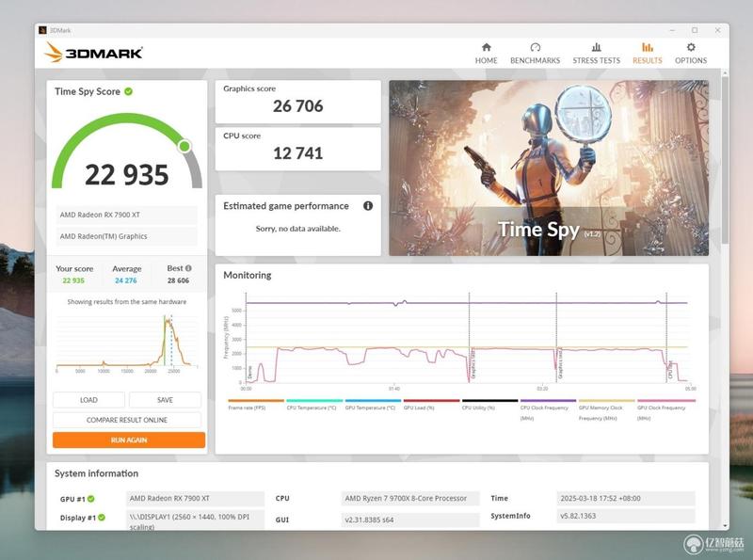Viewport: 753px width, 560px height.
Task: Click the orange RUN AGAIN button
Action: click(x=129, y=440)
